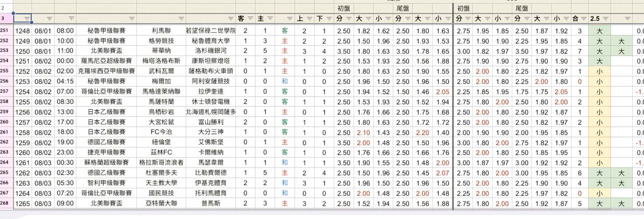This screenshot has width=644, height=219.
Task: Expand the filter dropdown above 若望保祿二世學院 column
Action: 231,19
